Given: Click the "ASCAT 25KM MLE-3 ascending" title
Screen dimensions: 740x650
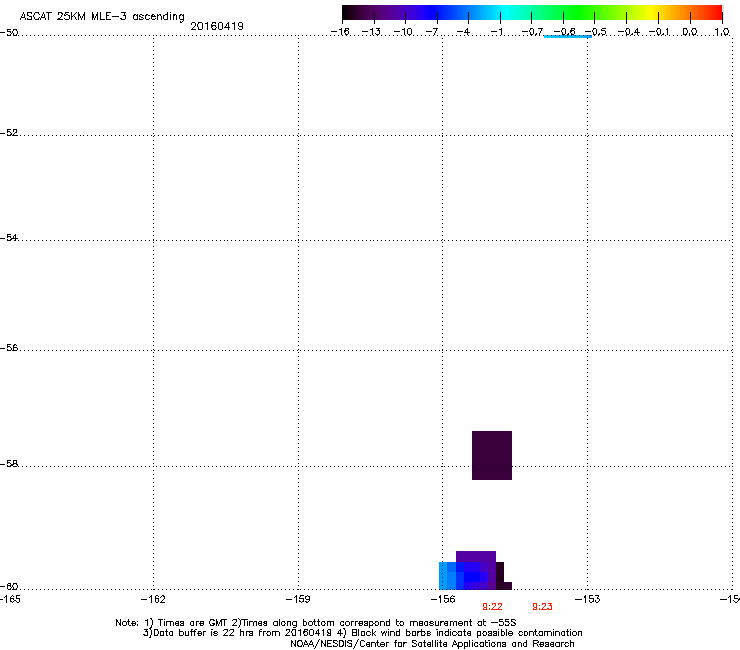Looking at the screenshot, I should (x=102, y=17).
